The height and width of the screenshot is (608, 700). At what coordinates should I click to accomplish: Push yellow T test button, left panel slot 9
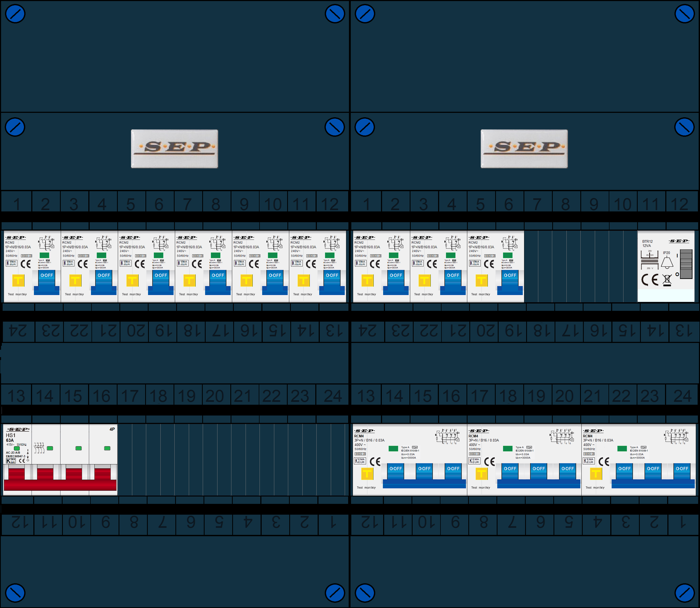point(246,281)
